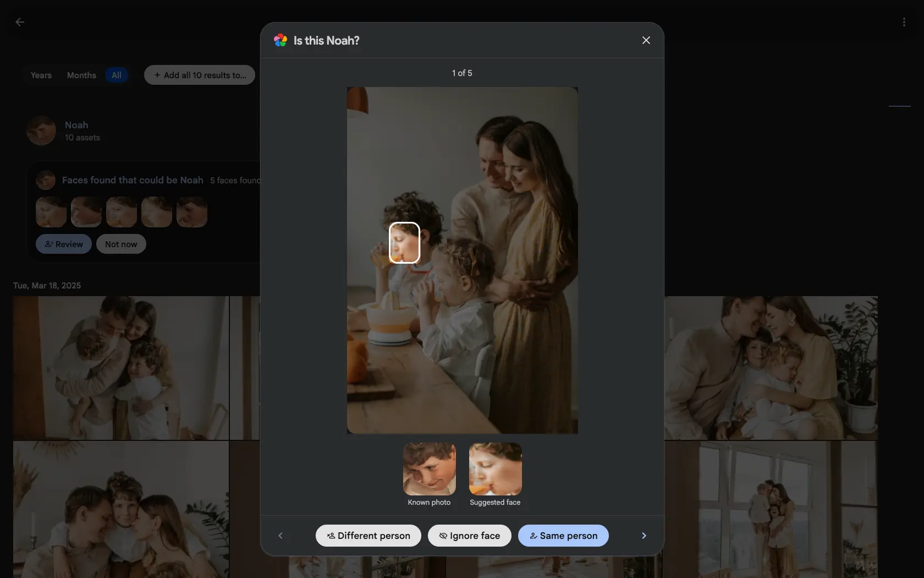Close the "Is this Noah?" dialog

[x=646, y=40]
